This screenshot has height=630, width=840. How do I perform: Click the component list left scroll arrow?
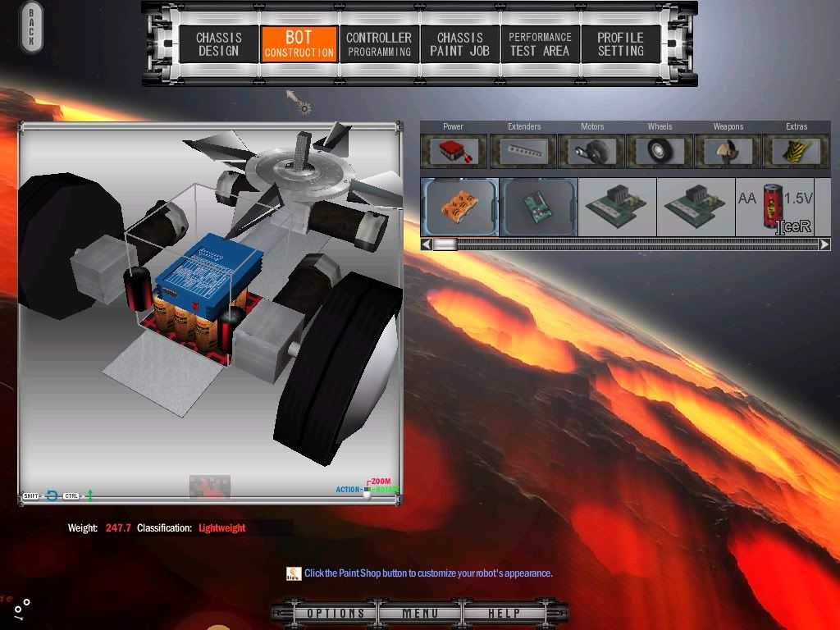(x=427, y=244)
